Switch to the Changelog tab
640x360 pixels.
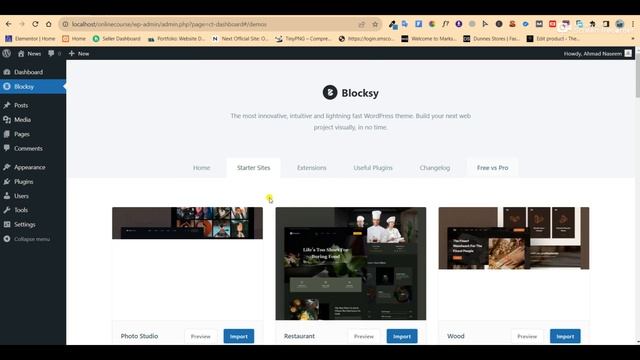[x=435, y=168]
